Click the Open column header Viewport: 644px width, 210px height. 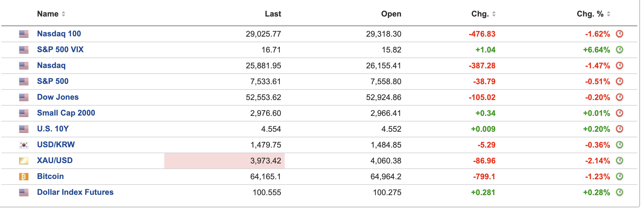pyautogui.click(x=391, y=14)
